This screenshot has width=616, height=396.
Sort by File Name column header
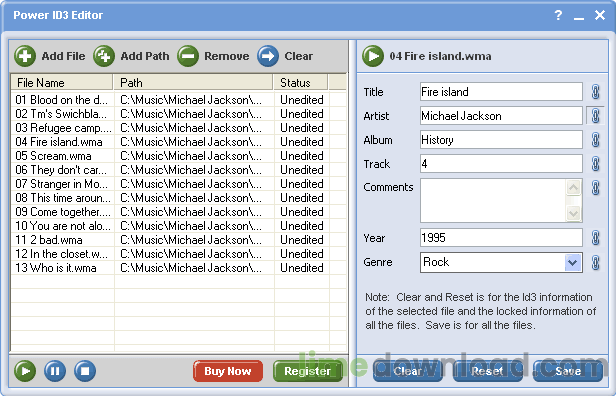[62, 82]
